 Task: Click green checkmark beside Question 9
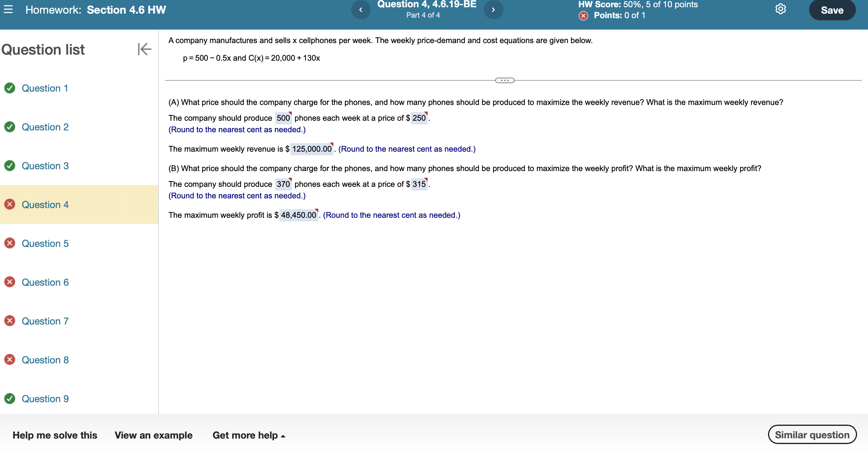(10, 398)
